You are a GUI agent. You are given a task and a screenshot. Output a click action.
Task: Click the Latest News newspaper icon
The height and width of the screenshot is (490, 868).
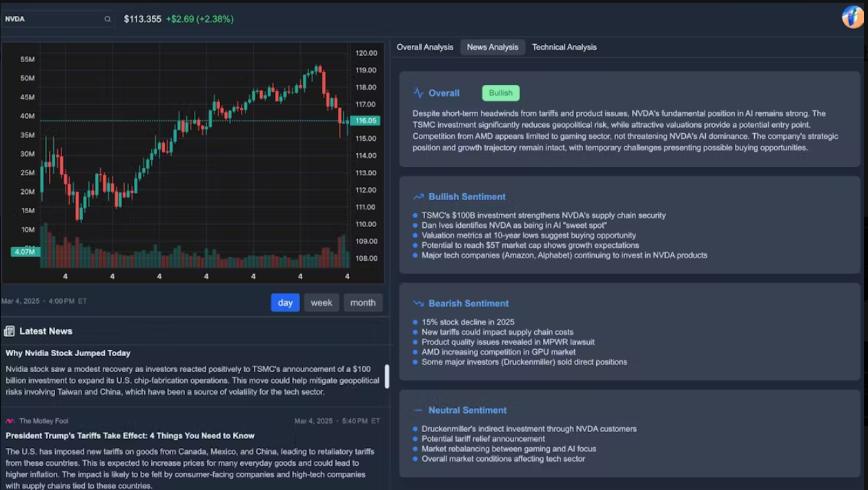[x=9, y=331]
